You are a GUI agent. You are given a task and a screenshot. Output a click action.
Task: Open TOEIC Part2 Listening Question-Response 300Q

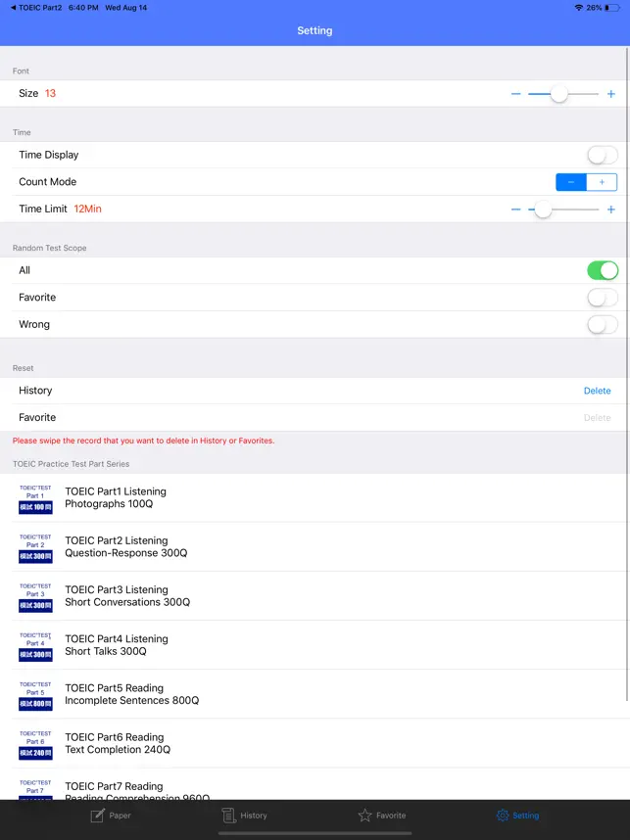[315, 547]
